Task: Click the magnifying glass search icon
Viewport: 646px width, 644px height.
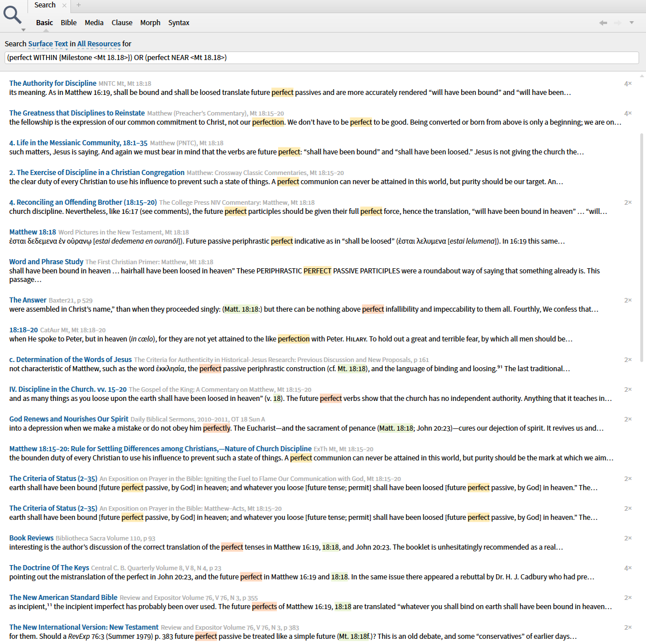Action: pos(13,14)
